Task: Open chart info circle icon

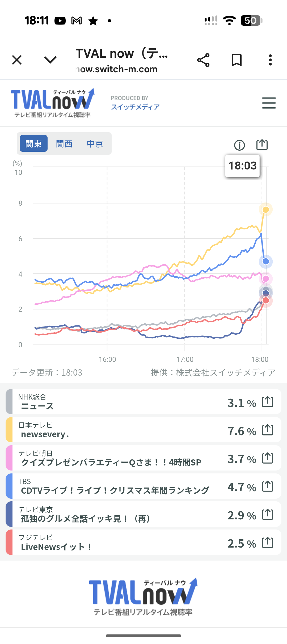Action: (x=239, y=145)
